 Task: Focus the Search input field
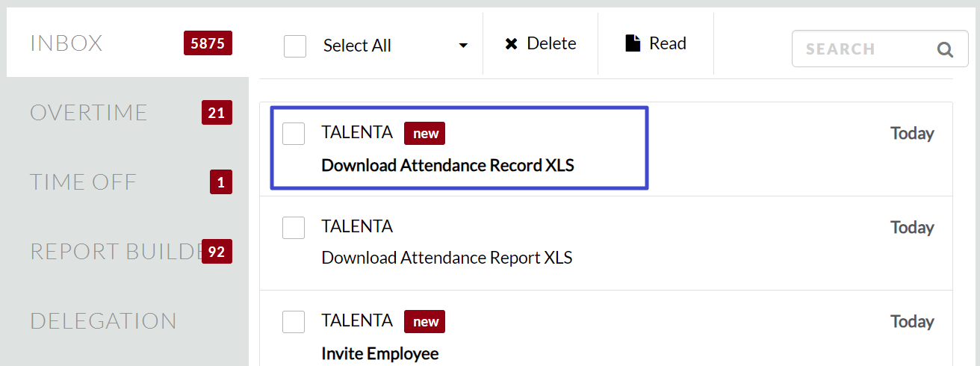859,49
